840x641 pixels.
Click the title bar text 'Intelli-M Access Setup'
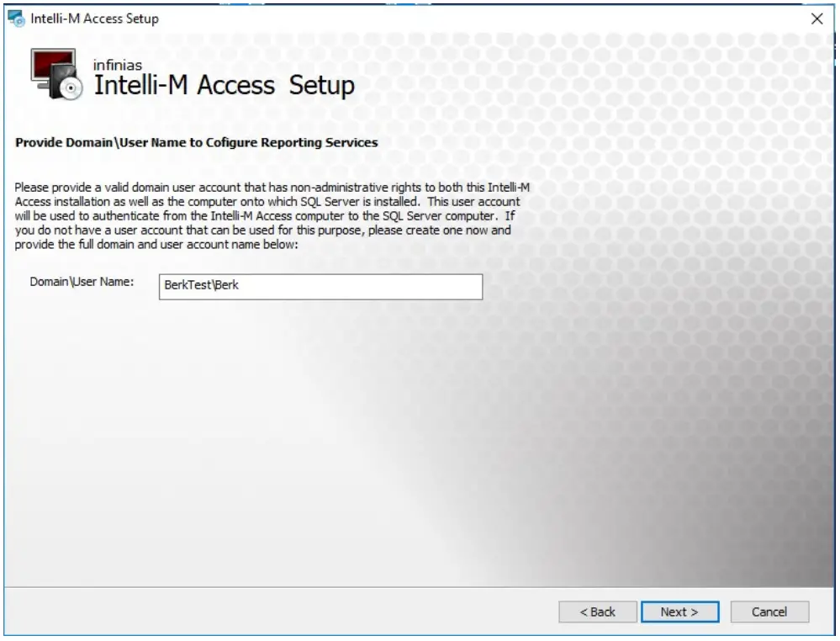pos(94,19)
